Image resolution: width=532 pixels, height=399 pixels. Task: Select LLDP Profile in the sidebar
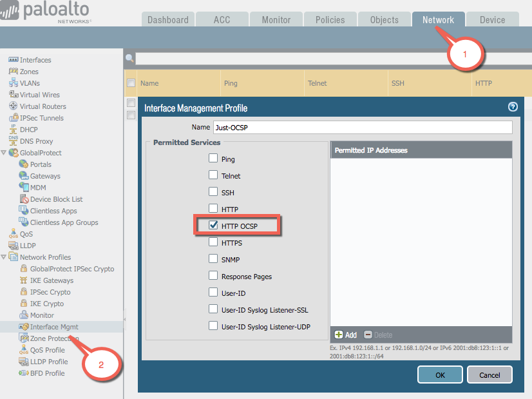pos(49,362)
